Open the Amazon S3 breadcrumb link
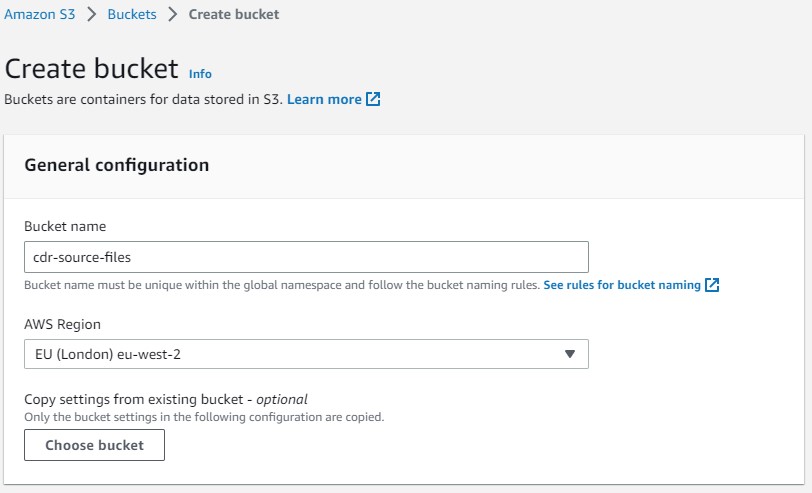The height and width of the screenshot is (493, 812). pyautogui.click(x=39, y=14)
